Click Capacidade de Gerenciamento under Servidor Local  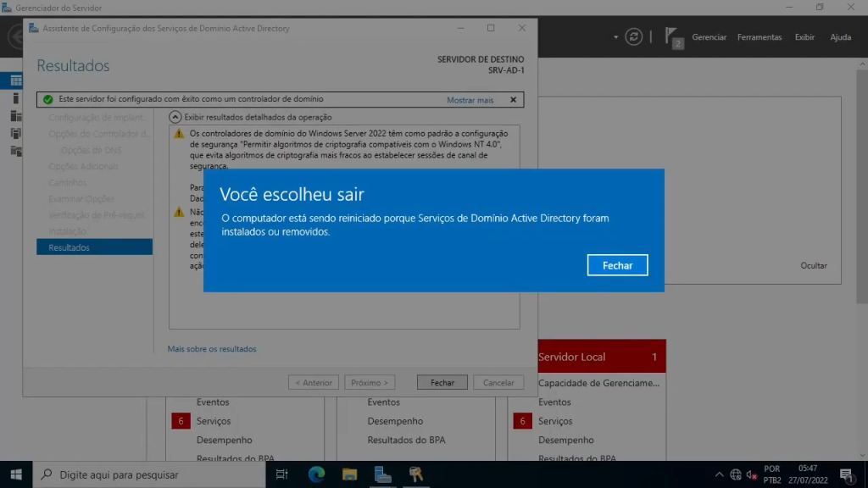pyautogui.click(x=599, y=383)
